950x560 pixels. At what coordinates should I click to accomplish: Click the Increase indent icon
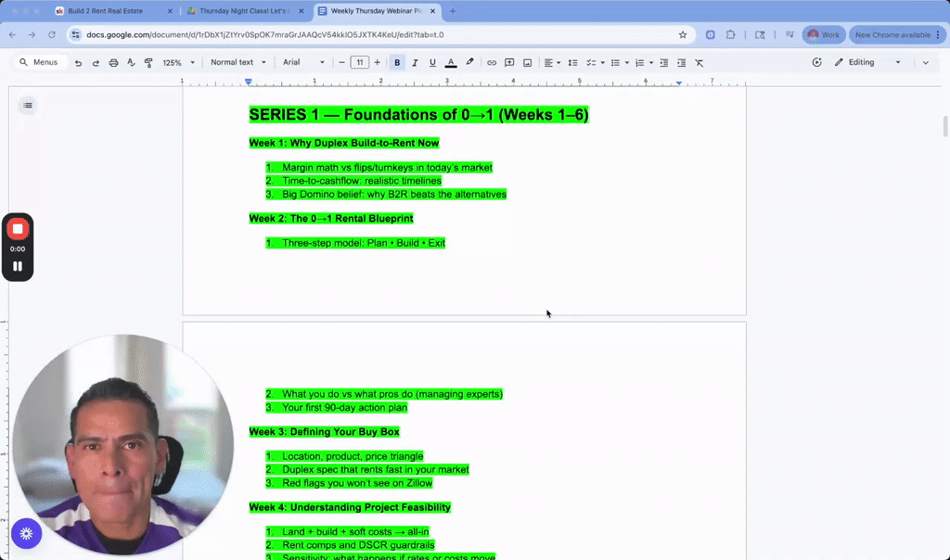point(682,62)
